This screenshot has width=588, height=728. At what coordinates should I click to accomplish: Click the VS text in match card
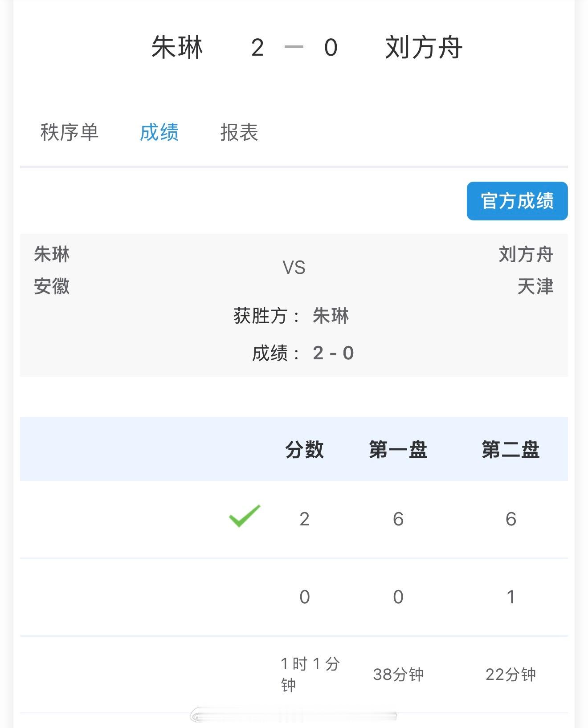[x=294, y=268]
